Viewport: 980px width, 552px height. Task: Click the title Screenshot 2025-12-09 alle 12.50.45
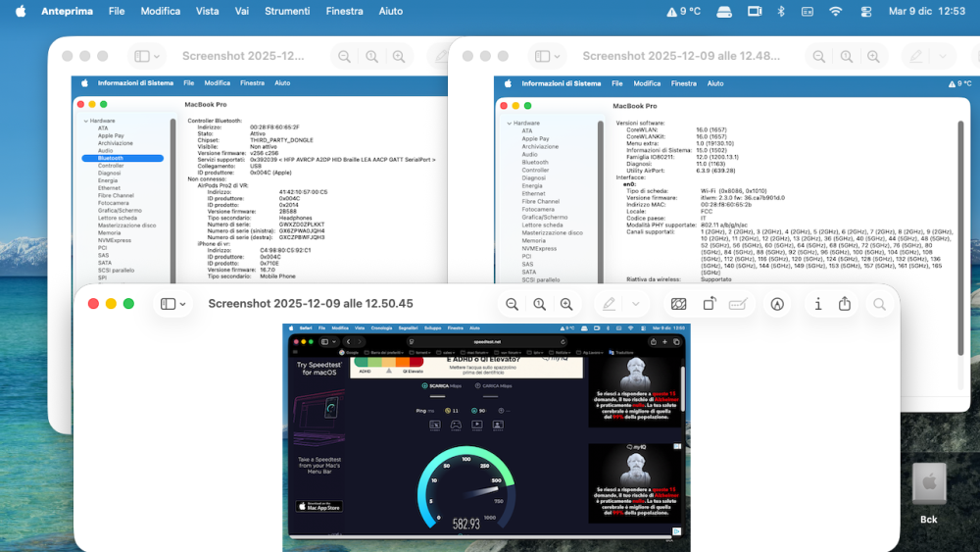[311, 304]
